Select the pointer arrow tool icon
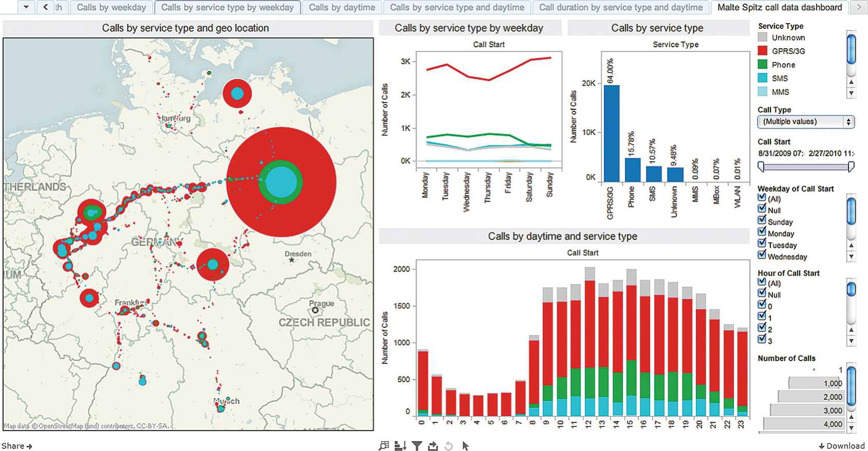Viewport: 868px width, 451px height. (x=465, y=446)
